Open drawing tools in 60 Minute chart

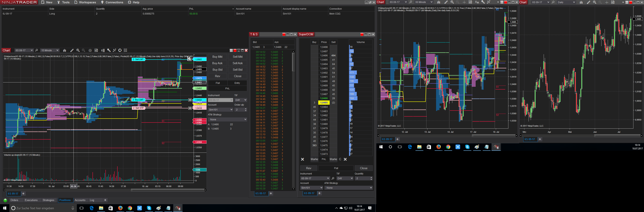[446, 2]
